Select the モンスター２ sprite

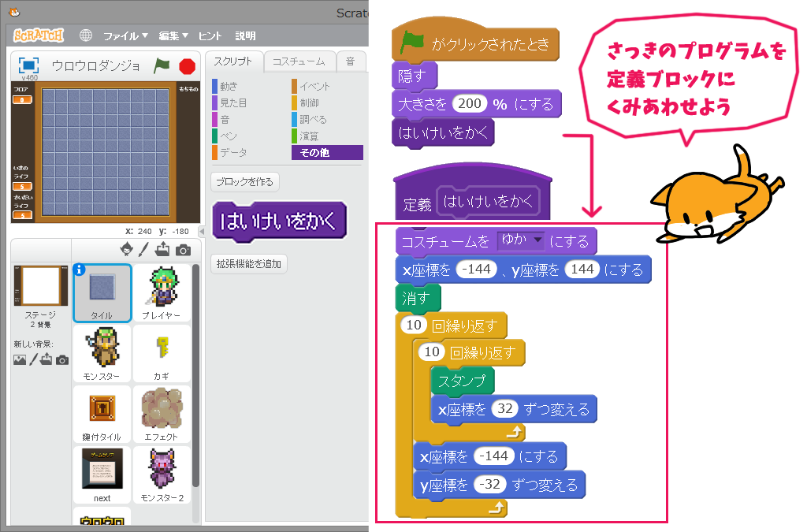pos(162,475)
